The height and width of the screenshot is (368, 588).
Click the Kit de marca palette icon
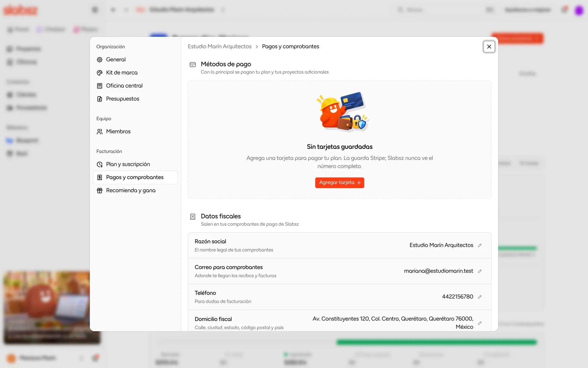(100, 73)
